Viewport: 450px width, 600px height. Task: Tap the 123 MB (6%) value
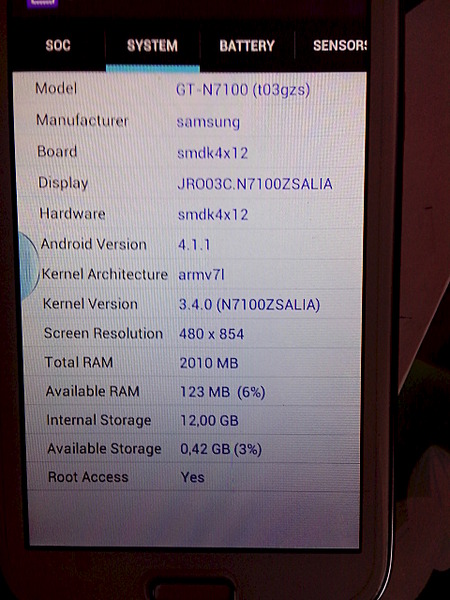pos(223,392)
